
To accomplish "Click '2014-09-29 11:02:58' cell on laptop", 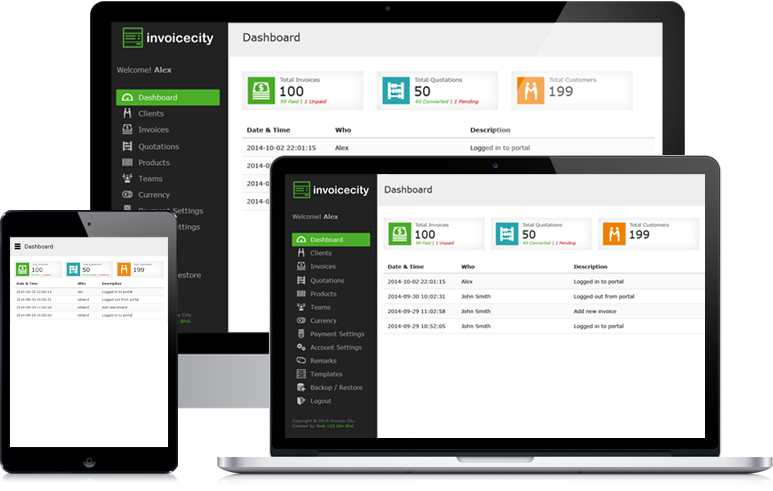I will (x=417, y=311).
